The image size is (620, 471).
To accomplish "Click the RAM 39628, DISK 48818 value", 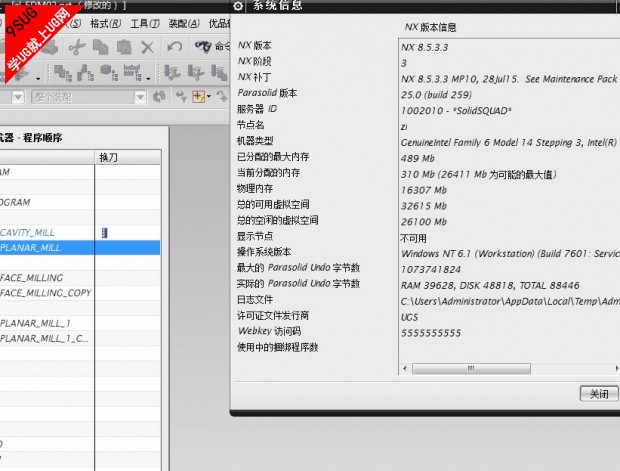I will tap(490, 285).
